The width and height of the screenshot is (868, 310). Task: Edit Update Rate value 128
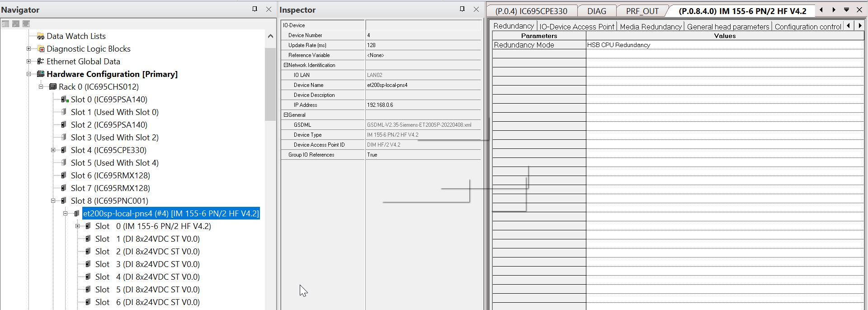point(423,45)
